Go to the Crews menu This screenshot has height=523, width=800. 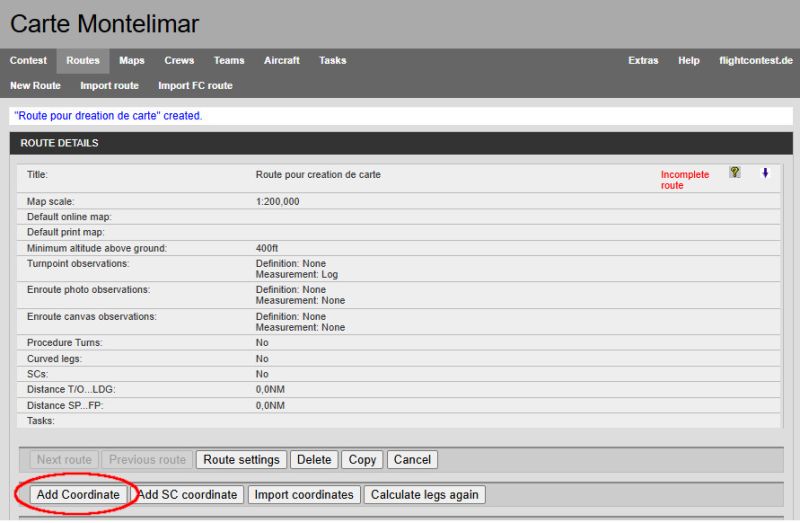[179, 61]
